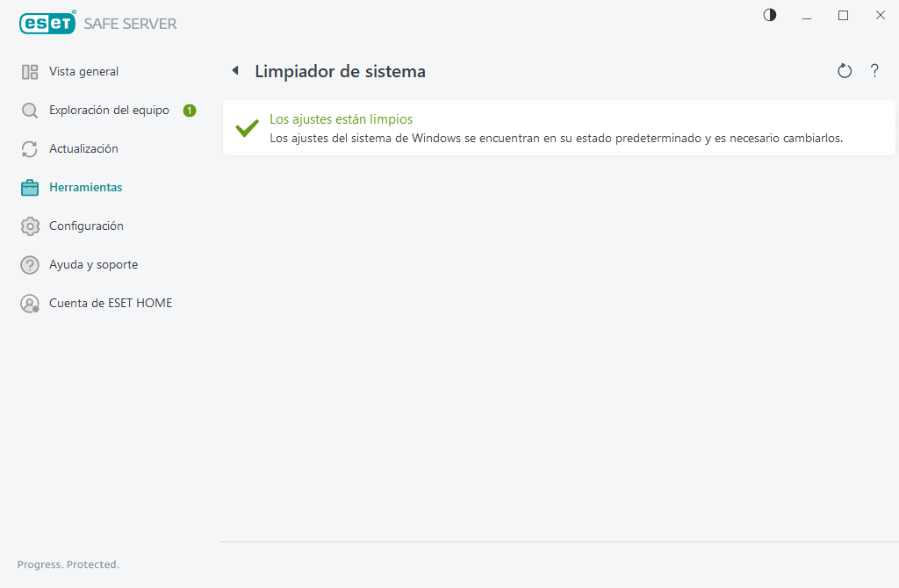Click the ESET logo in the header
The width and height of the screenshot is (899, 588).
tap(47, 23)
